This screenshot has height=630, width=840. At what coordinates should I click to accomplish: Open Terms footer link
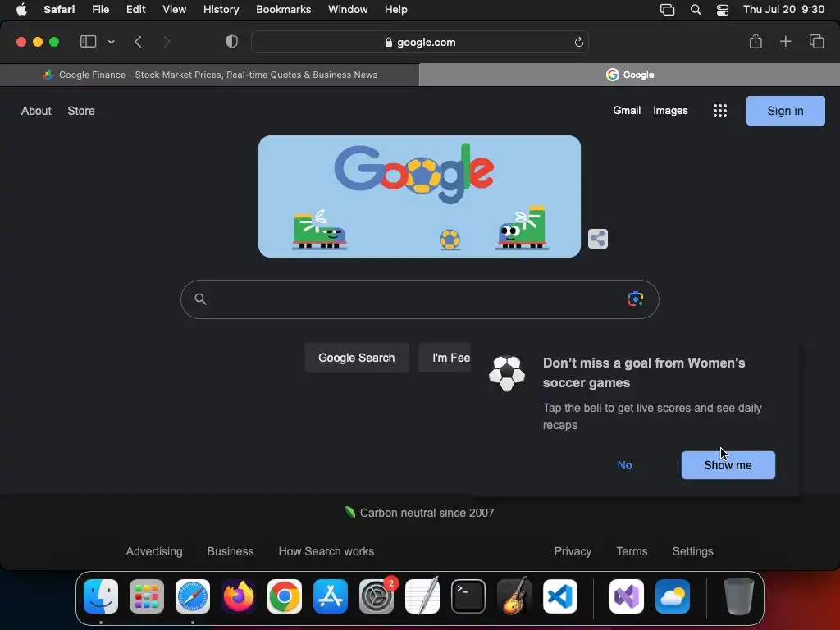point(632,551)
